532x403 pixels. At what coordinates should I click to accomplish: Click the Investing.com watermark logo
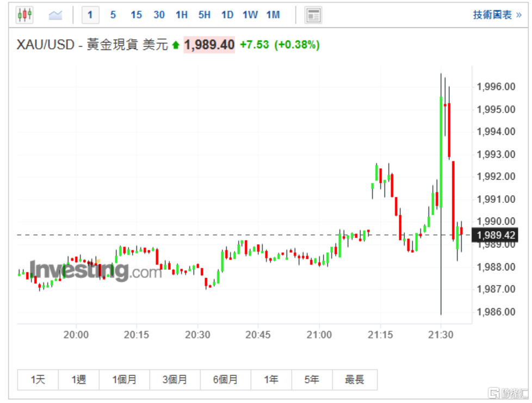95,270
